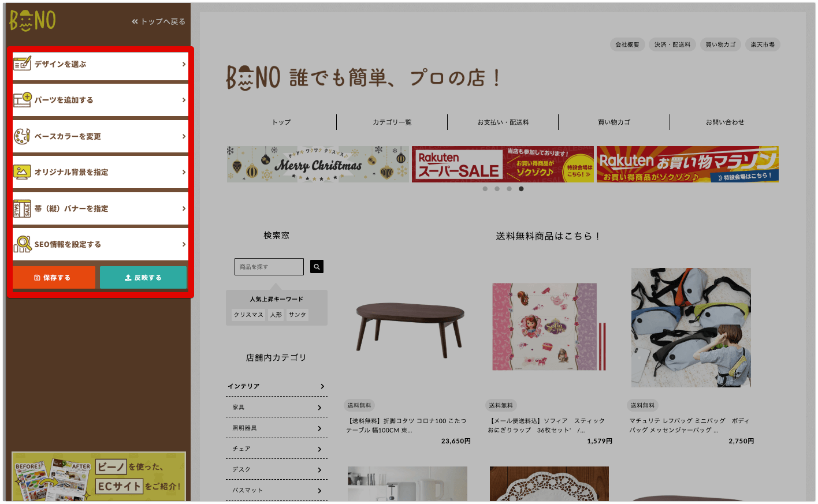Click the 楽天市場 pill button
This screenshot has width=818, height=504.
[763, 44]
